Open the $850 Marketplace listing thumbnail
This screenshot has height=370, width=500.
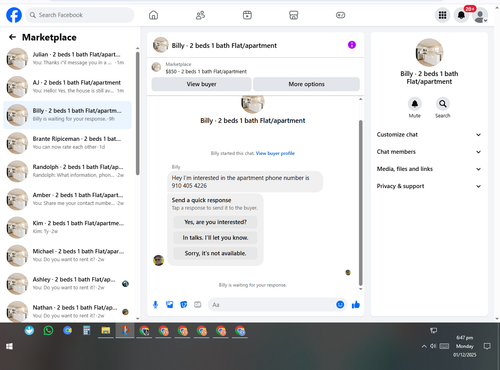[156, 67]
